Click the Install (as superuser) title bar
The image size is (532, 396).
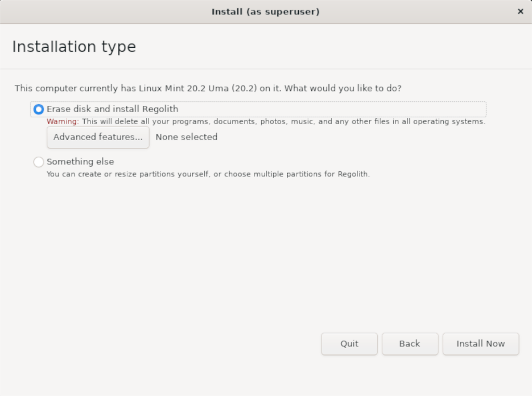265,11
